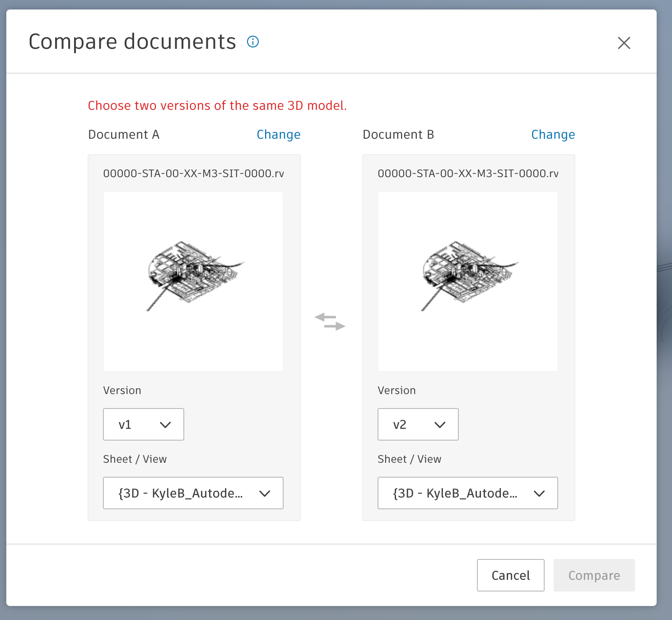Click Change next to Document A

(x=279, y=134)
